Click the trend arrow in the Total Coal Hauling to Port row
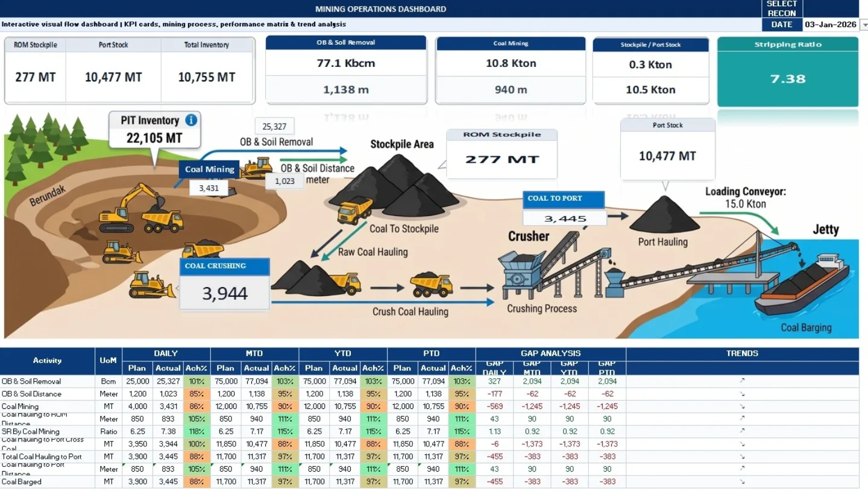 click(x=742, y=457)
